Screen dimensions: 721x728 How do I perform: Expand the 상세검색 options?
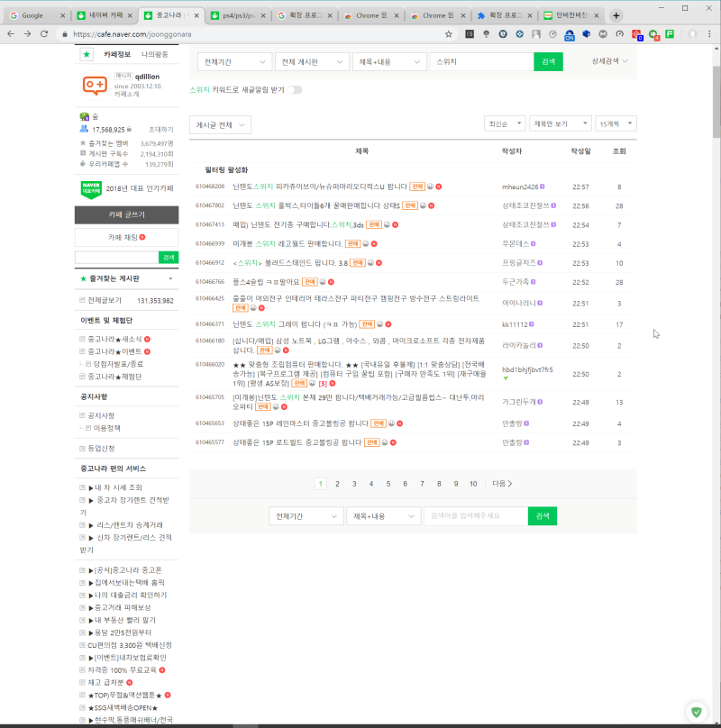coord(609,61)
